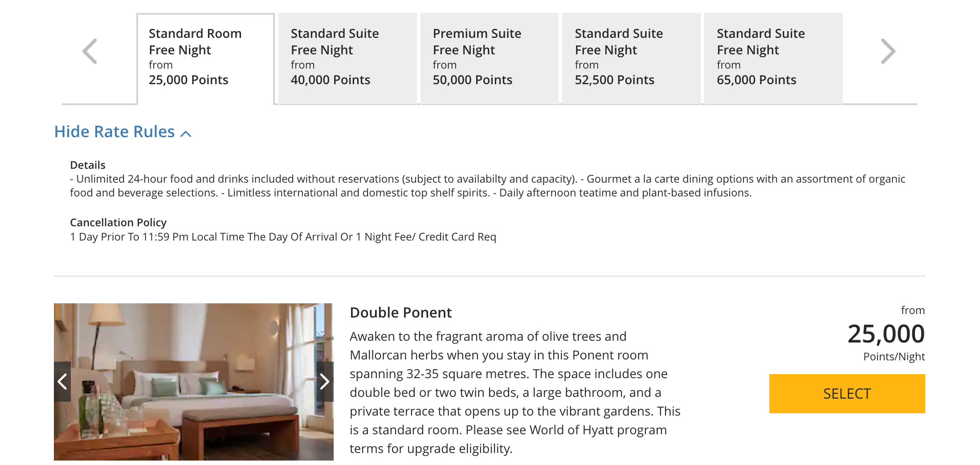Screen dimensions: 980x465
Task: Choose the Standard Suite 52,500 Points tab
Action: click(x=631, y=58)
